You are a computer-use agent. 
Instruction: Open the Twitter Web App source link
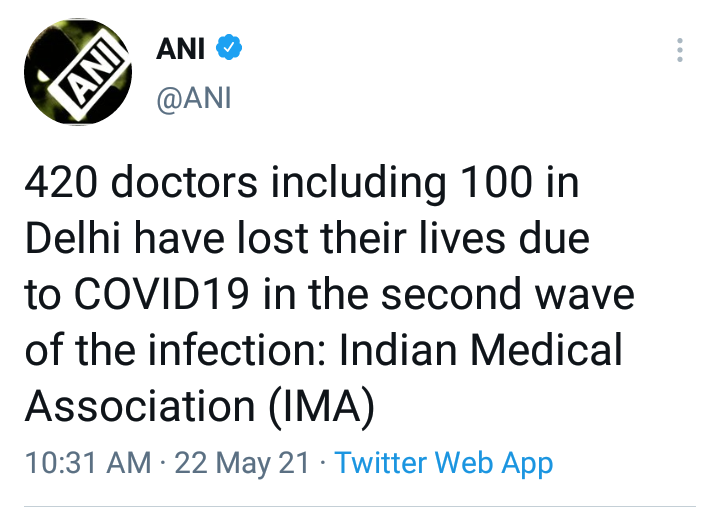[443, 463]
